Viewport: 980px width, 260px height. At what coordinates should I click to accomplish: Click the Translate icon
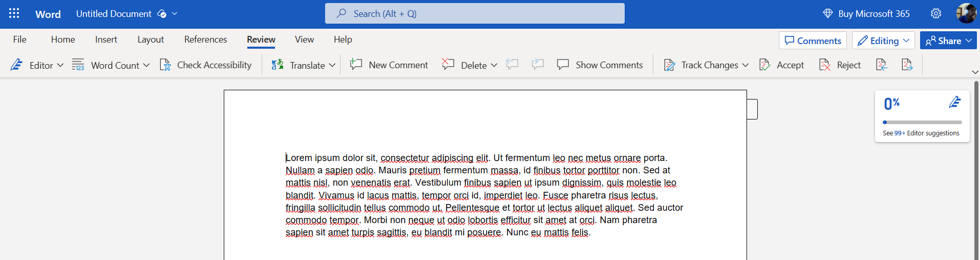pos(278,65)
